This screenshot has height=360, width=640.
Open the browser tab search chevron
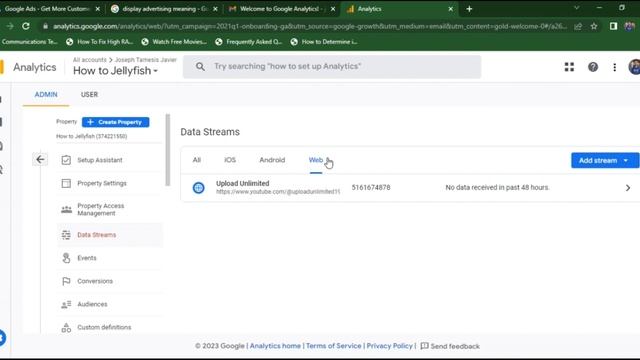click(576, 8)
